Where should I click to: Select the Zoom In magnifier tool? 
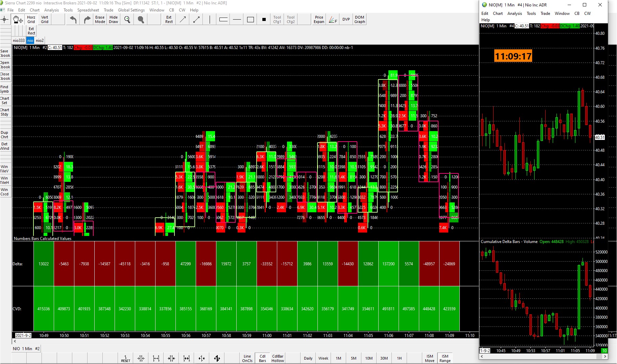127,20
